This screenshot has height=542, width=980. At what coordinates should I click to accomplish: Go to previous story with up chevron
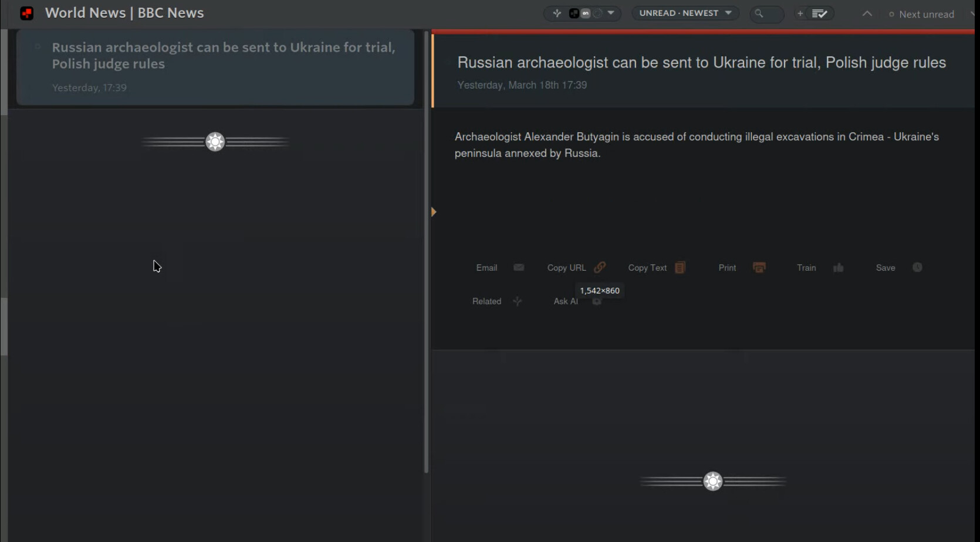point(867,14)
